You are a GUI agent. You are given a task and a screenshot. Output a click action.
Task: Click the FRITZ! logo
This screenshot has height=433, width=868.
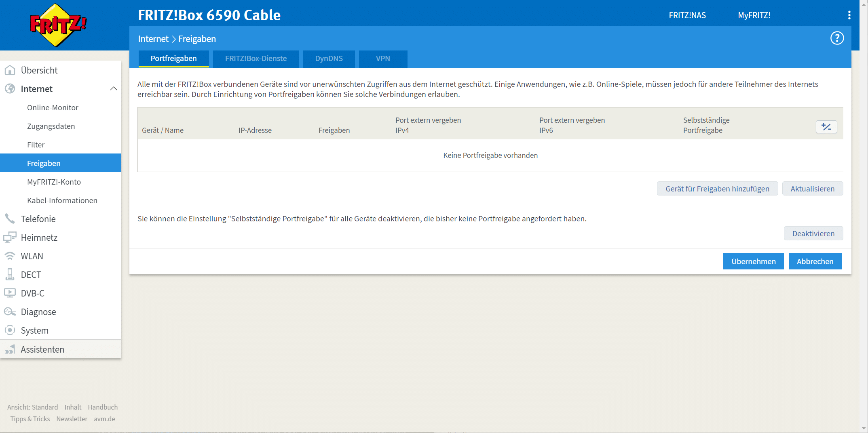pyautogui.click(x=58, y=25)
